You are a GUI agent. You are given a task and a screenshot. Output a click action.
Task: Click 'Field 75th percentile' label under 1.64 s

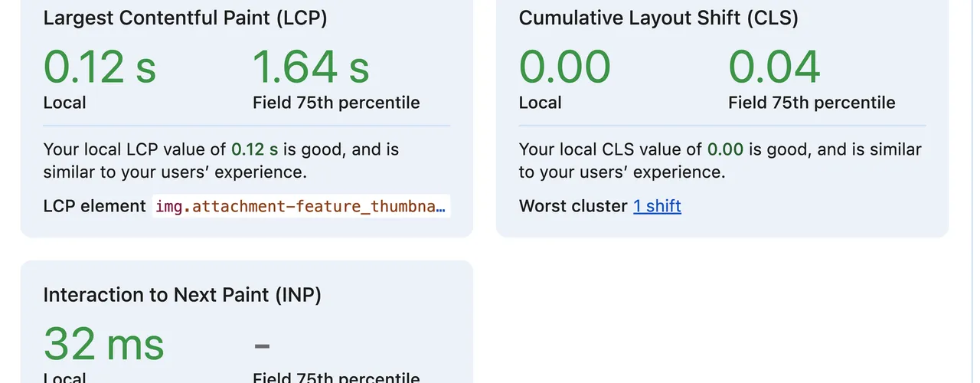tap(336, 103)
